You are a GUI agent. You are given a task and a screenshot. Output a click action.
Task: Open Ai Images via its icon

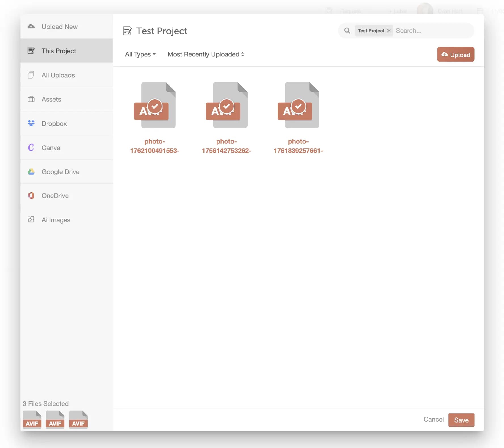[31, 220]
